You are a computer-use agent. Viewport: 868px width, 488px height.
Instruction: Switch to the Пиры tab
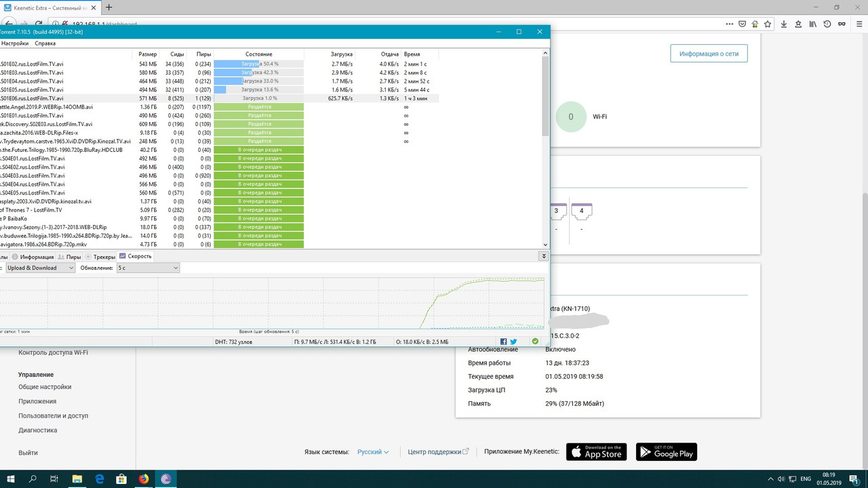(x=69, y=257)
